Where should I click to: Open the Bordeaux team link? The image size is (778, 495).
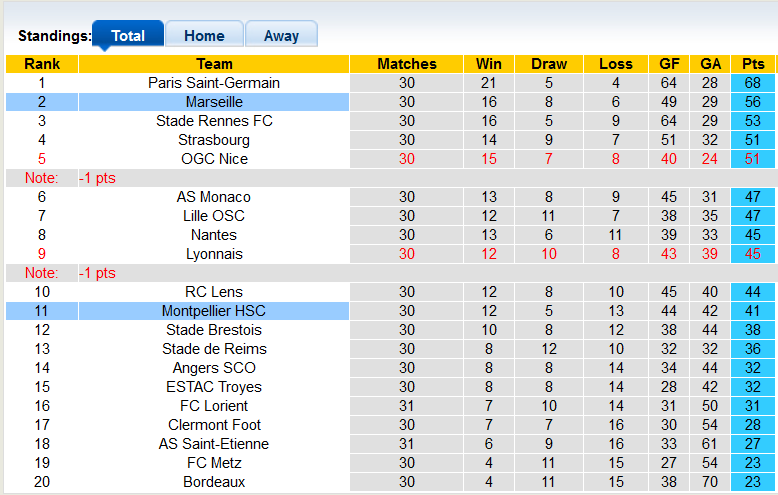[x=214, y=482]
